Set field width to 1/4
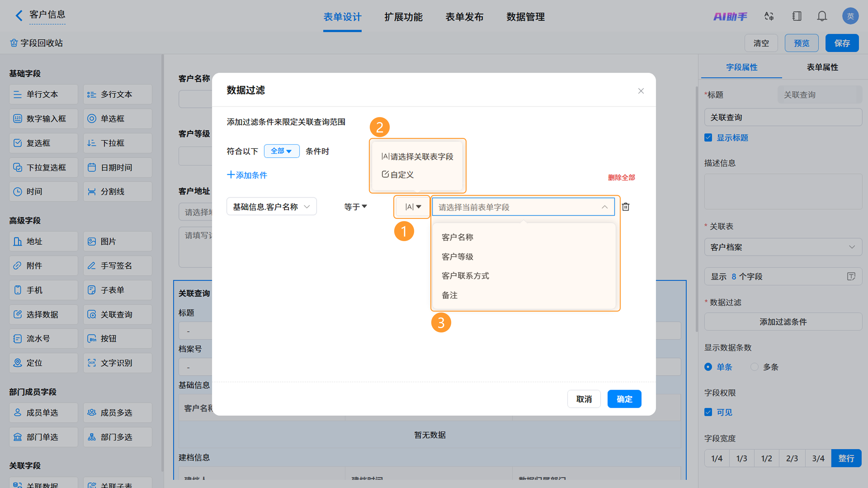This screenshot has width=868, height=488. 717,458
